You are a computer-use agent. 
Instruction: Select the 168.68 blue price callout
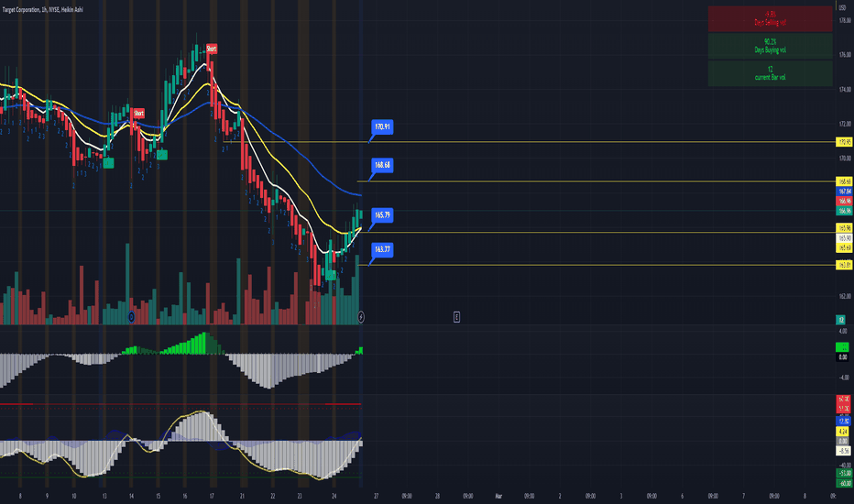[382, 165]
